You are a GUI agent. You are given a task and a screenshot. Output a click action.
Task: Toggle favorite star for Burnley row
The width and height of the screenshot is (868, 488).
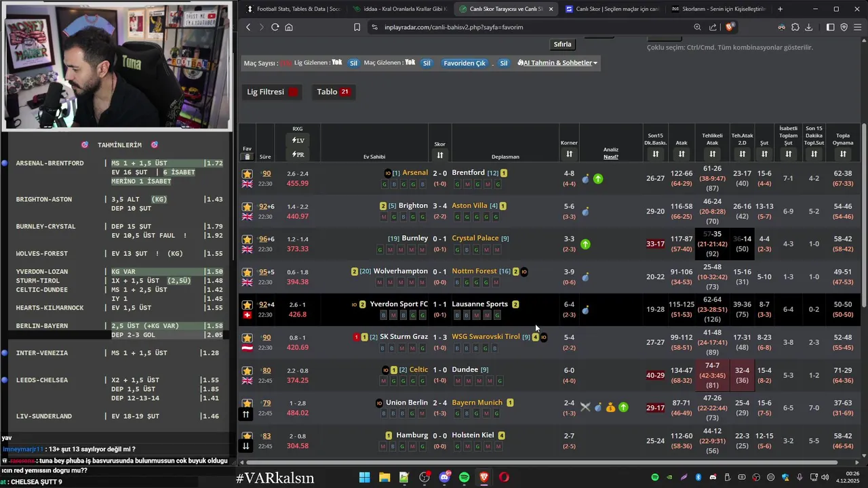pyautogui.click(x=247, y=239)
